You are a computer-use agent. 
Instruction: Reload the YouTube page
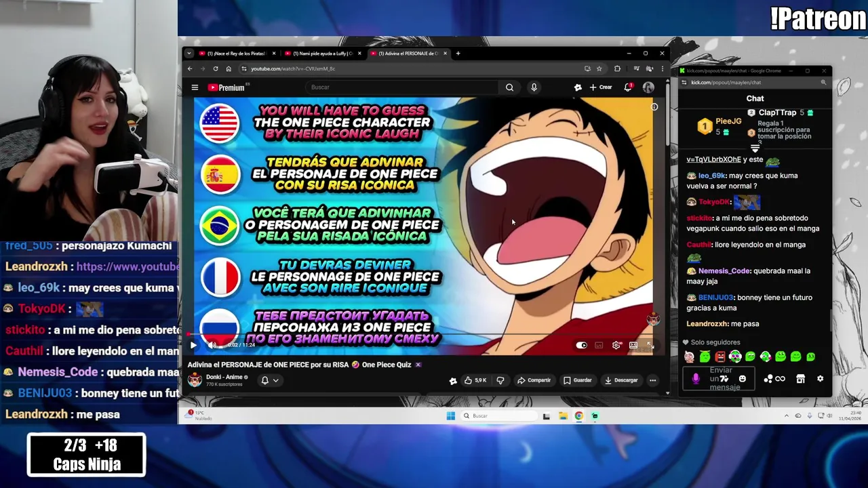point(216,68)
